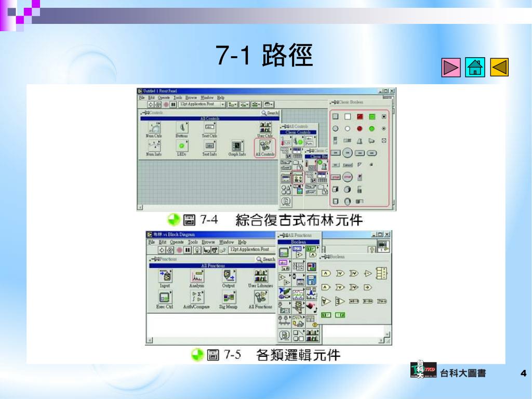This screenshot has width=532, height=399.
Task: Click Run arrow in Front Panel toolbar
Action: coord(151,104)
